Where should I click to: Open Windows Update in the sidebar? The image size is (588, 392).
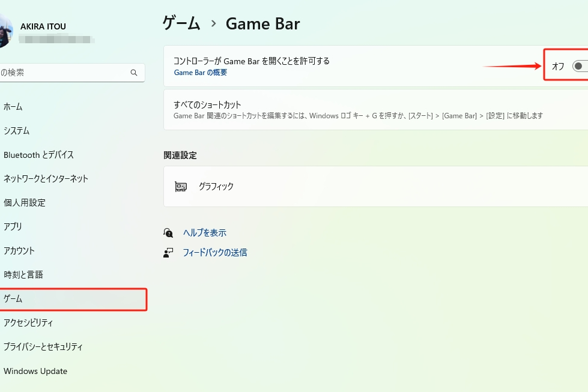pyautogui.click(x=35, y=371)
